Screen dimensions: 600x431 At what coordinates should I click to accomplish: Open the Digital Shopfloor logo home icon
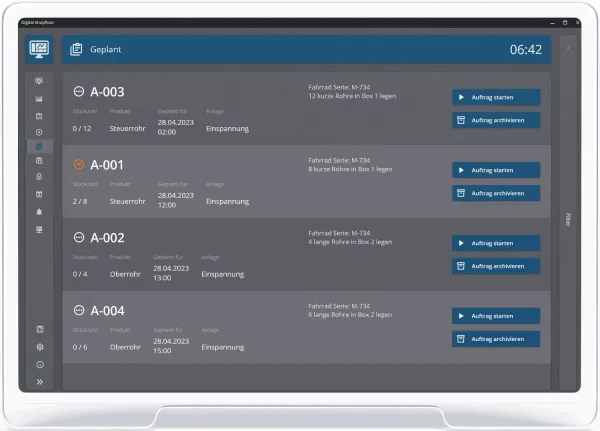coord(39,49)
